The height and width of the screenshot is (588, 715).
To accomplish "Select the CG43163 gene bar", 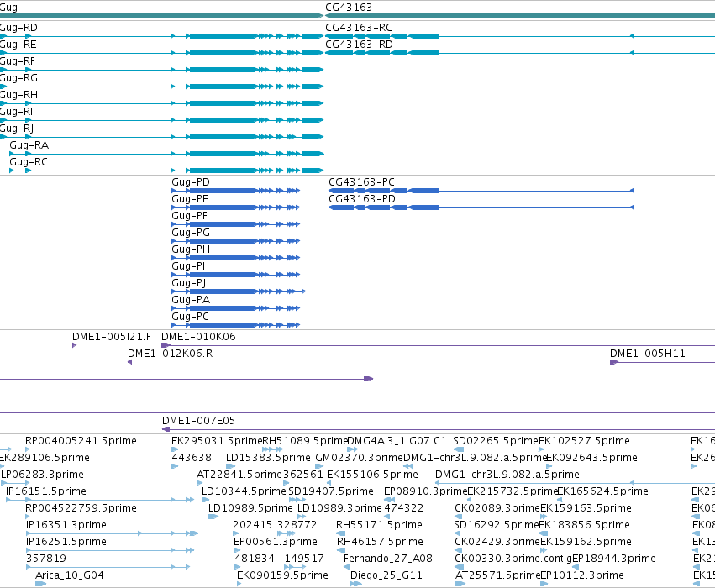I will click(x=520, y=16).
